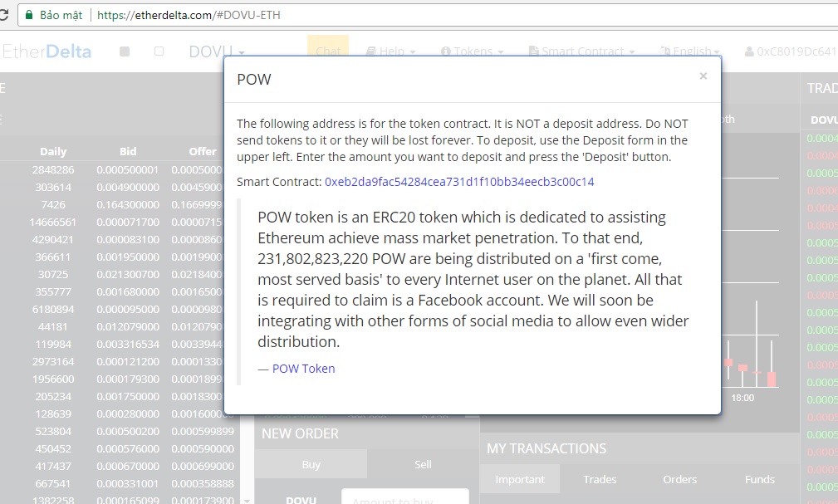Image resolution: width=838 pixels, height=504 pixels.
Task: Open the POW smart contract address link
Action: point(459,182)
